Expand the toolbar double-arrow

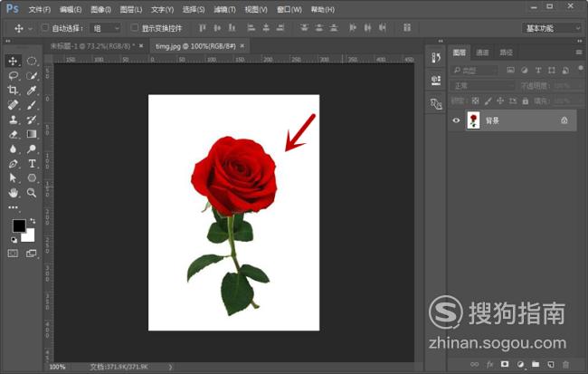tap(8, 41)
